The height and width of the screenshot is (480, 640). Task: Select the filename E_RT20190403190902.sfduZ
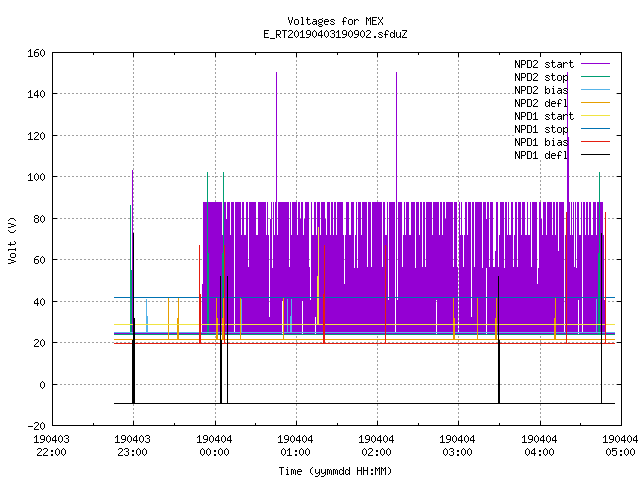(x=335, y=34)
